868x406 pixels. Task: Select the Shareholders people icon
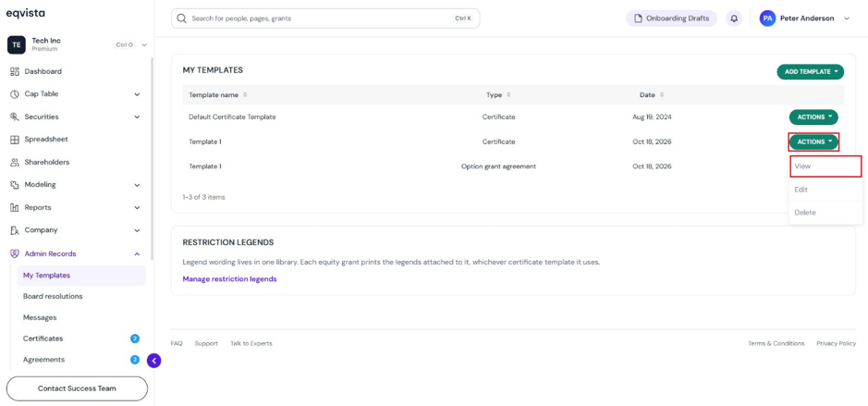point(15,162)
